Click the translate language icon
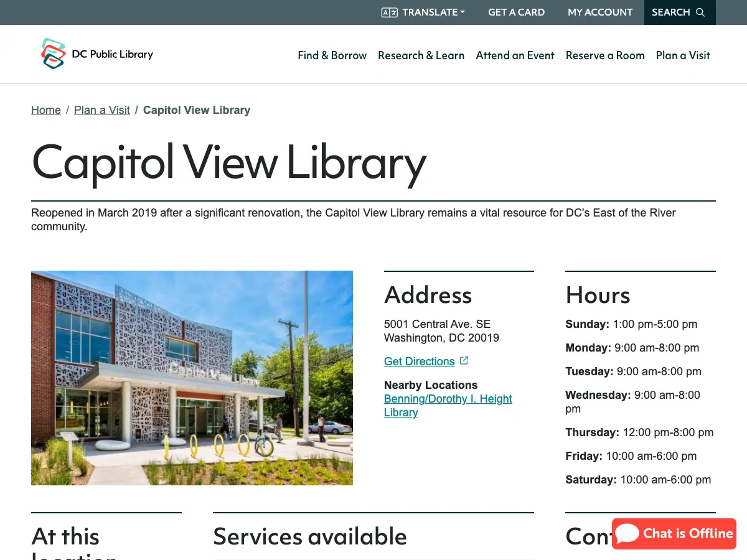 point(390,12)
